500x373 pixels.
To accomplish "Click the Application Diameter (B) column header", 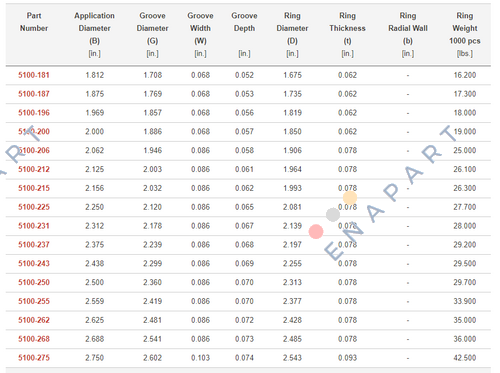I will pyautogui.click(x=94, y=34).
